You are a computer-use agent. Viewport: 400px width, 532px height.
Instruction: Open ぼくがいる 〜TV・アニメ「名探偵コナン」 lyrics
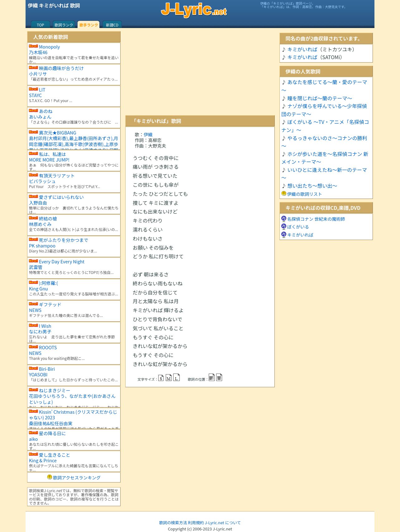click(x=325, y=126)
